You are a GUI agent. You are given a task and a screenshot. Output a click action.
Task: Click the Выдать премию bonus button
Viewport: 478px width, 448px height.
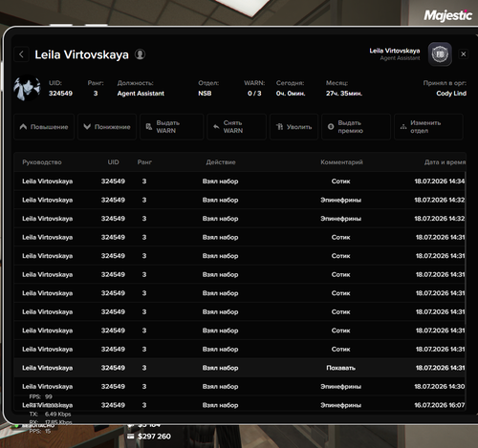pyautogui.click(x=356, y=127)
